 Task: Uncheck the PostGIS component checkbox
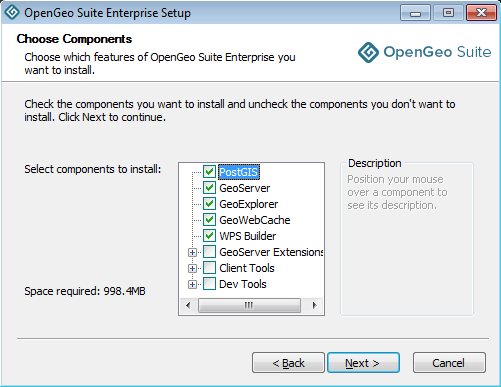tap(209, 172)
